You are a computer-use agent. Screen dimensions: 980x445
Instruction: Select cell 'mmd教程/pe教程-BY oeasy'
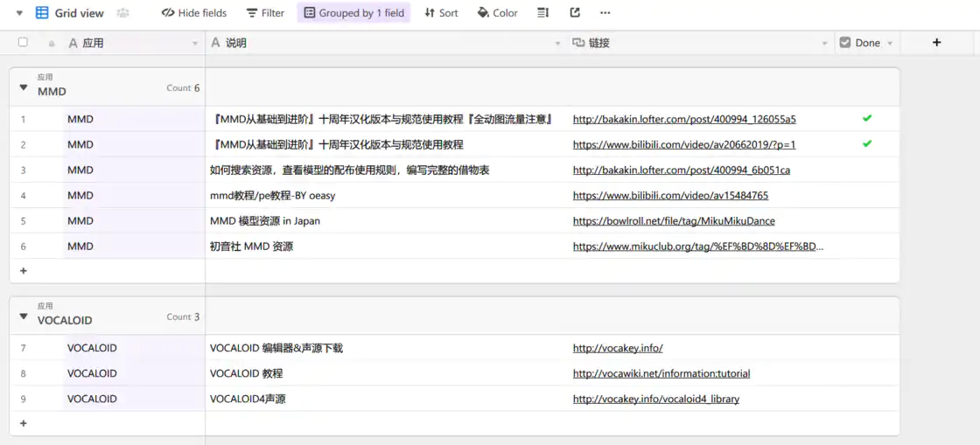point(386,195)
